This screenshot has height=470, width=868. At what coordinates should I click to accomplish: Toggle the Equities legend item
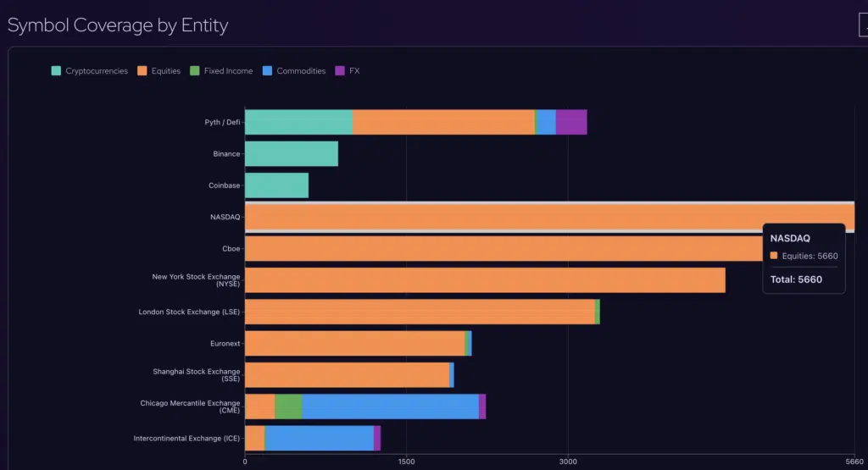point(159,71)
